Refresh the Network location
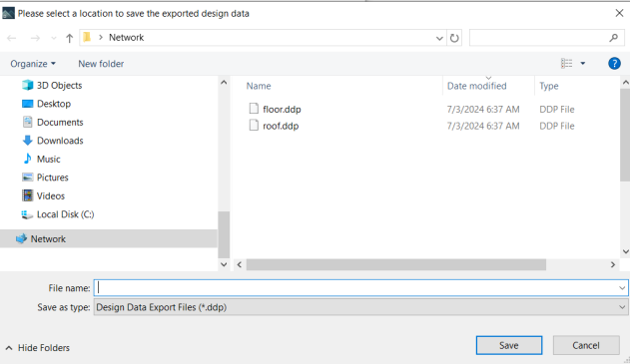This screenshot has height=364, width=630. pyautogui.click(x=454, y=38)
